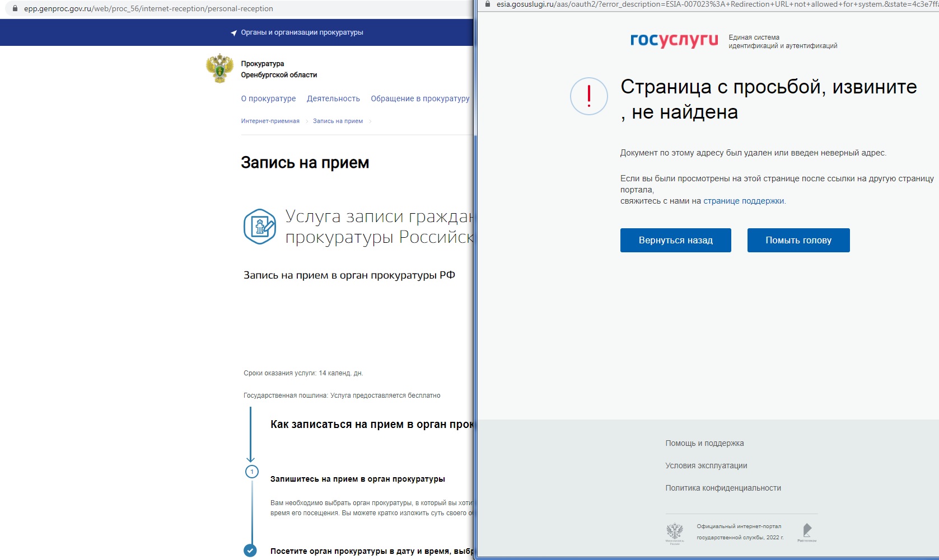
Task: Click 'Интернет-приемная' breadcrumb link
Action: [270, 121]
